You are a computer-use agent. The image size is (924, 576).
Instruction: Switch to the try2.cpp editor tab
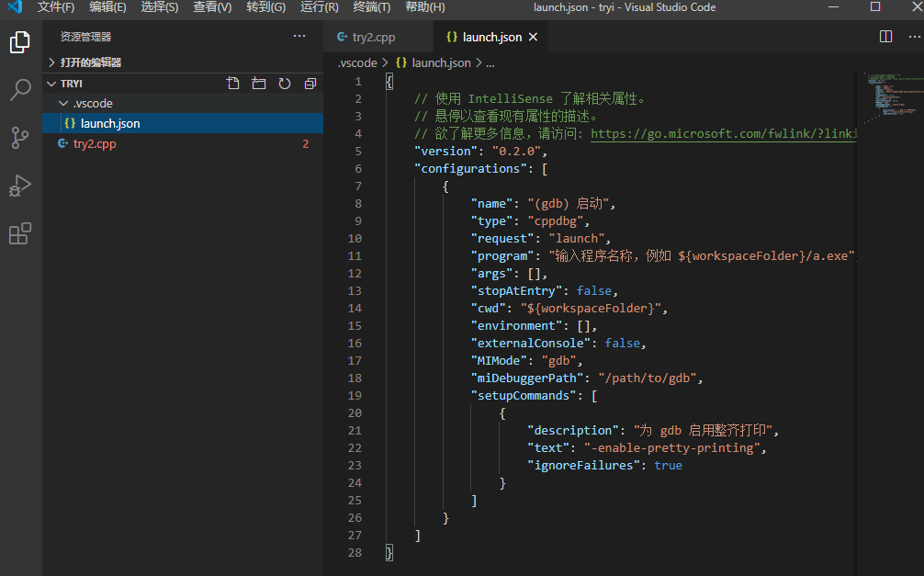(x=378, y=37)
